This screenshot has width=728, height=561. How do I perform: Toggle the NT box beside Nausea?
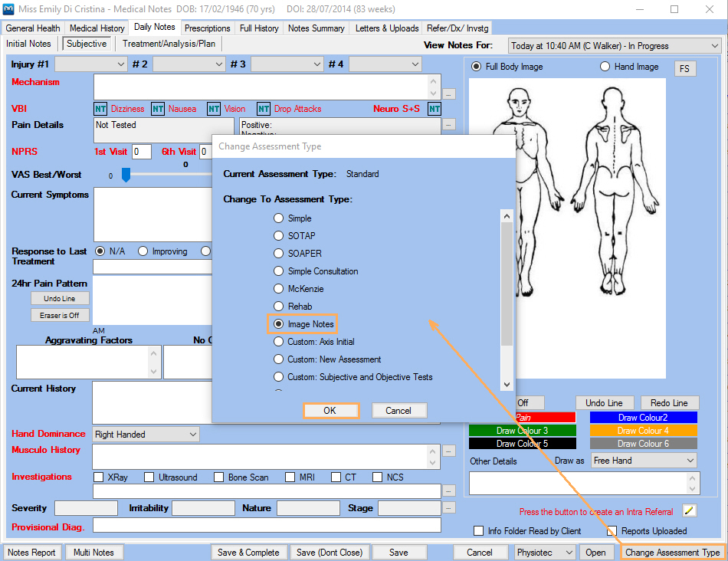pos(158,109)
